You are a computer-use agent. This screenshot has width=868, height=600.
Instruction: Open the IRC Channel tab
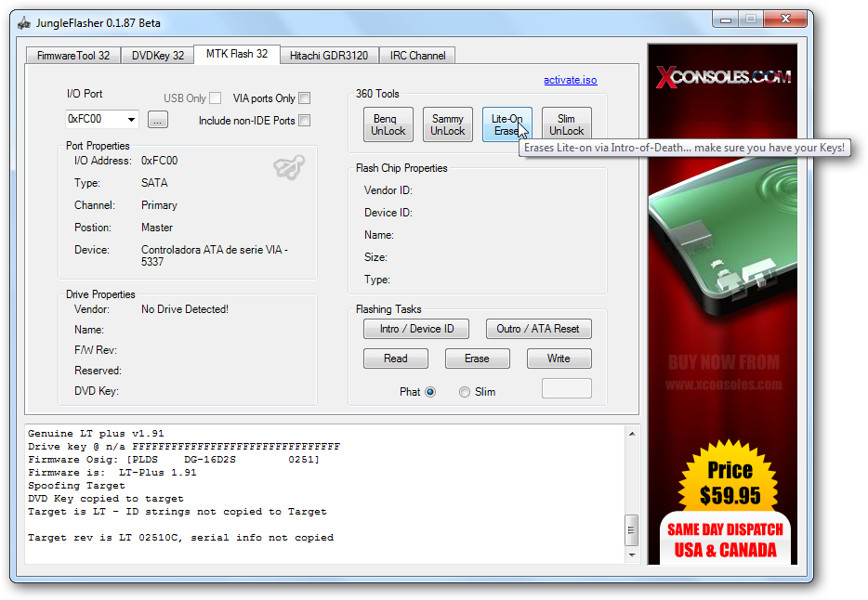(x=417, y=56)
